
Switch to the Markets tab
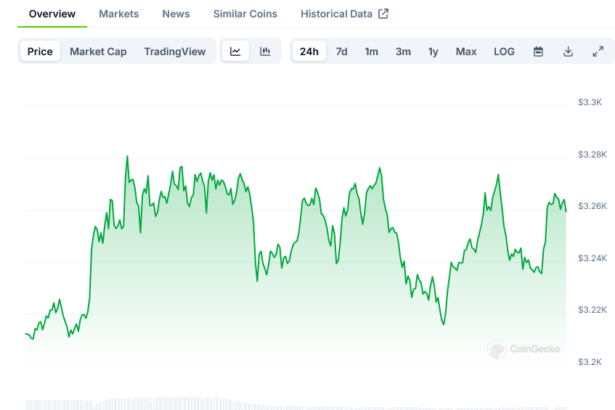(119, 14)
